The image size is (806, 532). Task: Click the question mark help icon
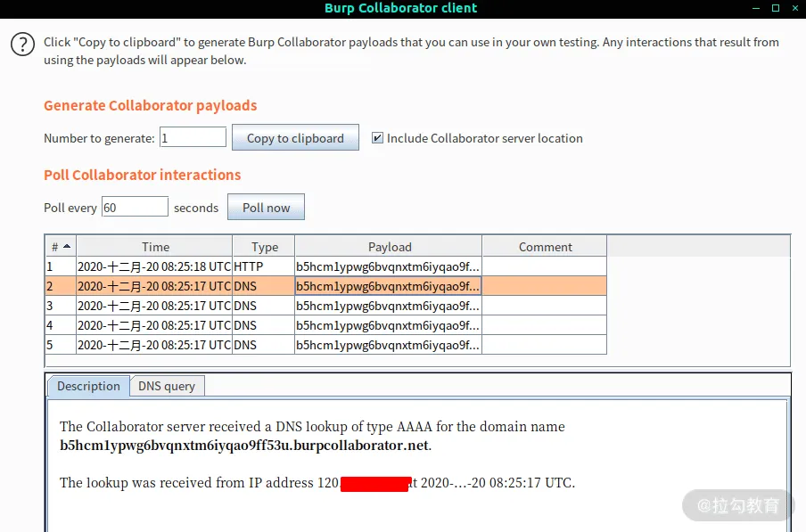point(22,45)
